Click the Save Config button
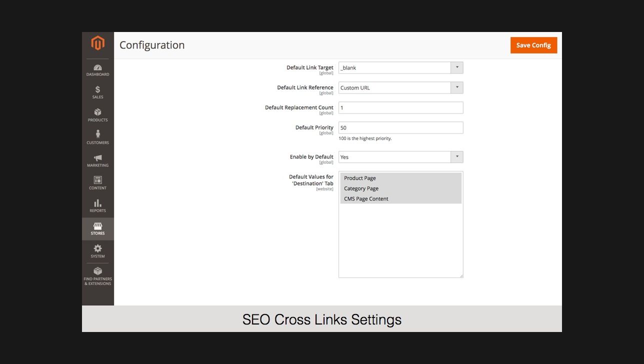 pyautogui.click(x=533, y=45)
